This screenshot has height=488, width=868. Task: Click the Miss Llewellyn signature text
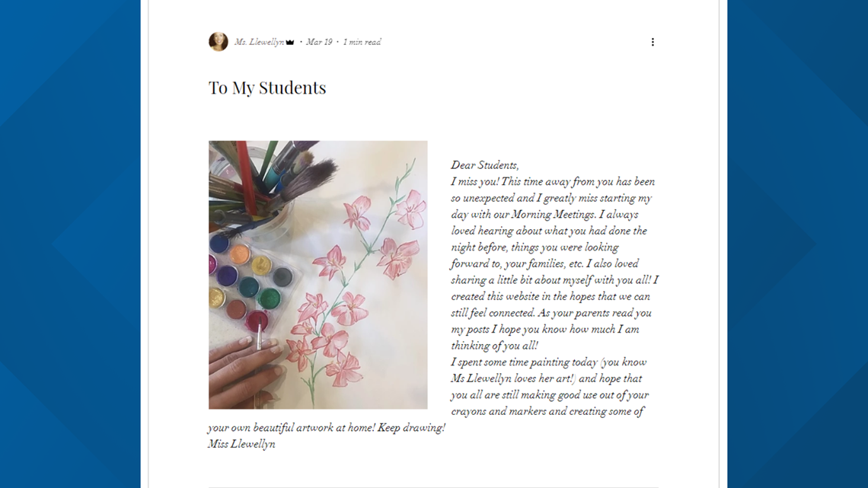pyautogui.click(x=242, y=444)
